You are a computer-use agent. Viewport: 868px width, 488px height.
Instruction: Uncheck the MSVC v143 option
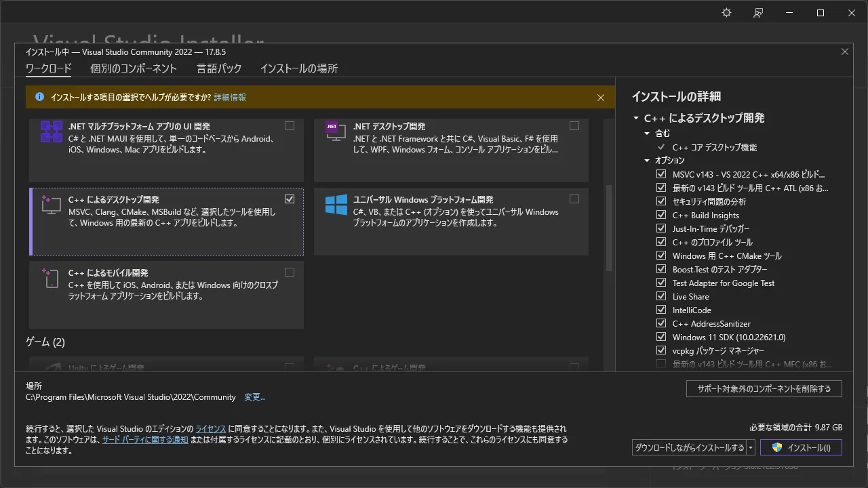coord(661,174)
